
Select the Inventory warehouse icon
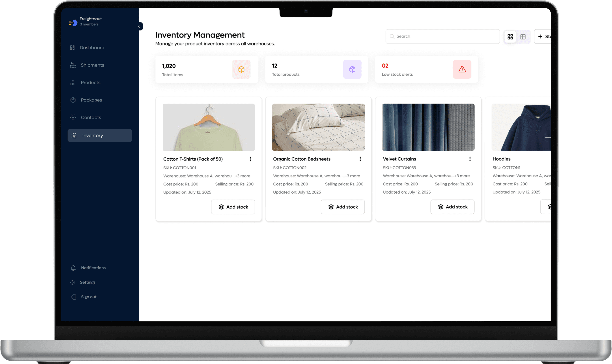pos(74,136)
